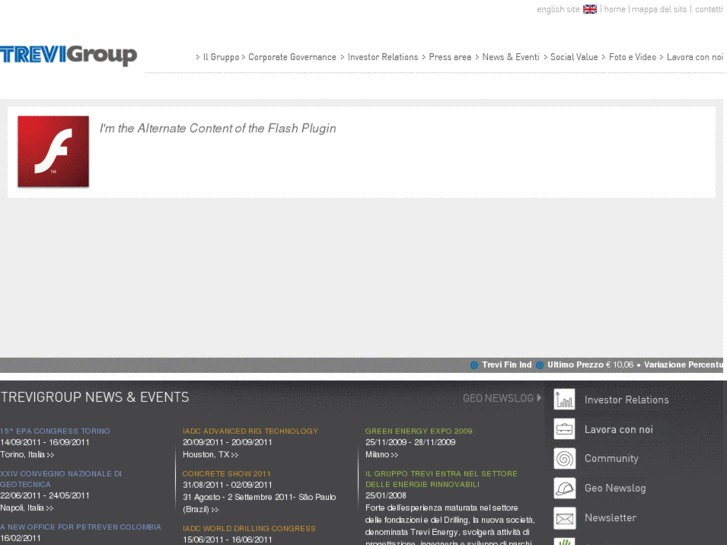This screenshot has height=545, width=727.
Task: Open Investor Relations sidebar link
Action: (x=626, y=400)
